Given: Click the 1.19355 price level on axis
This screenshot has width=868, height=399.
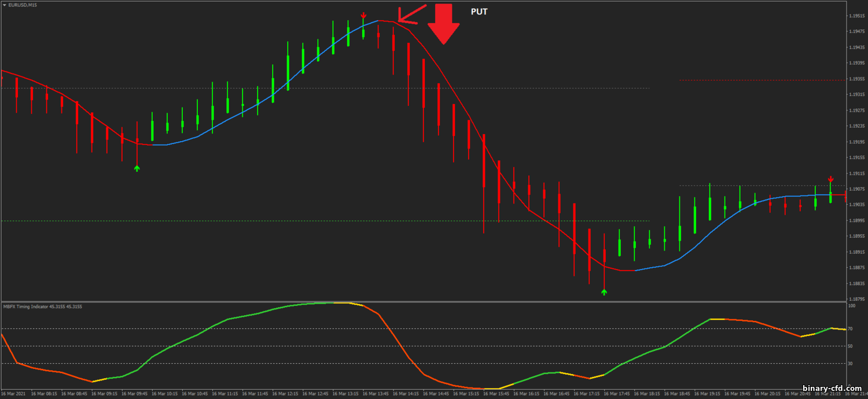Looking at the screenshot, I should click(856, 79).
